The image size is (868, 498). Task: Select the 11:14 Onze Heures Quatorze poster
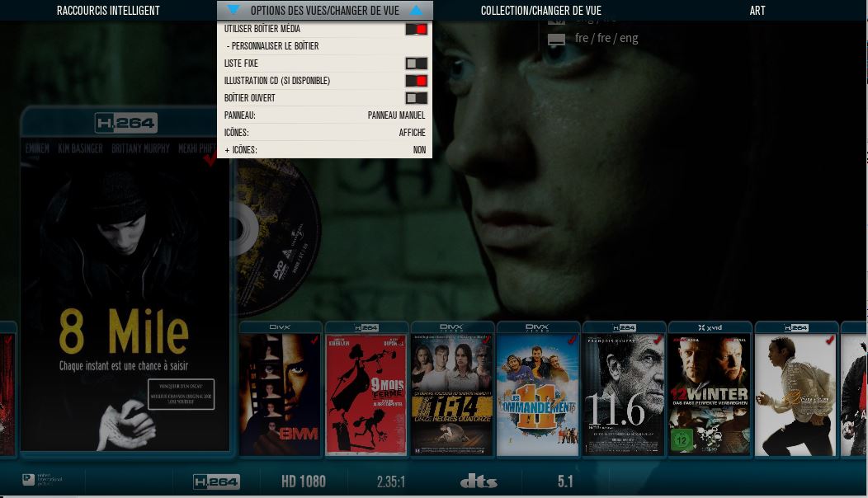click(x=451, y=395)
